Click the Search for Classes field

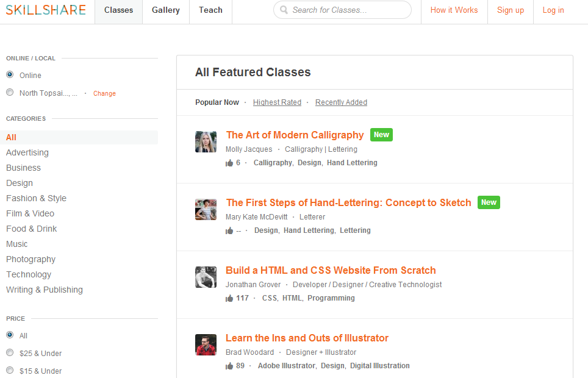coord(342,10)
